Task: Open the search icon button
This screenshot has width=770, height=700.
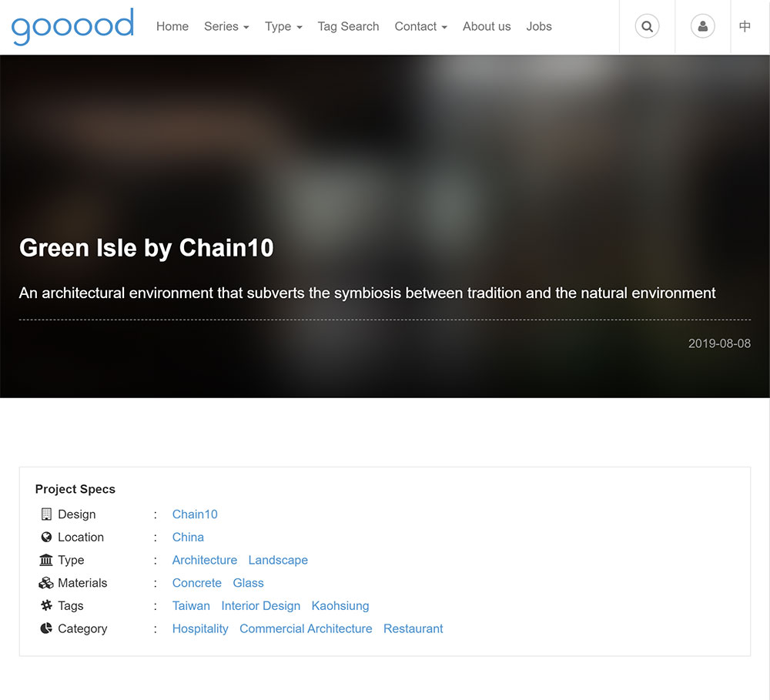Action: [x=648, y=26]
